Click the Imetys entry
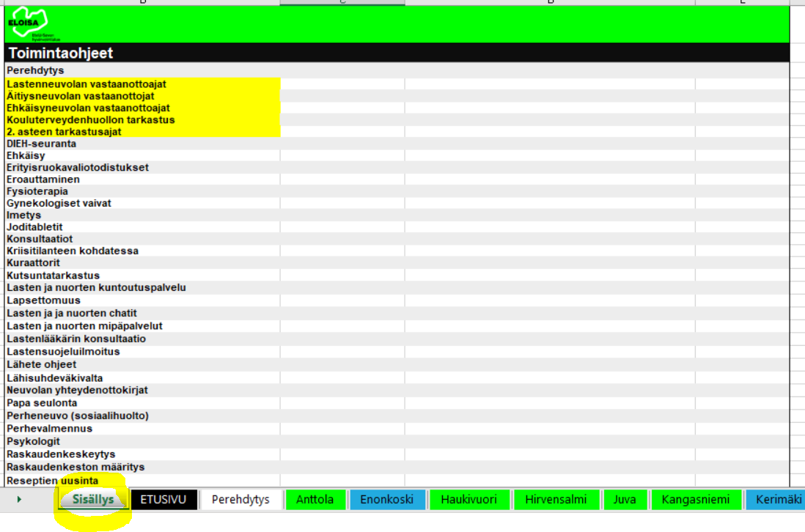The width and height of the screenshot is (805, 532). (23, 215)
